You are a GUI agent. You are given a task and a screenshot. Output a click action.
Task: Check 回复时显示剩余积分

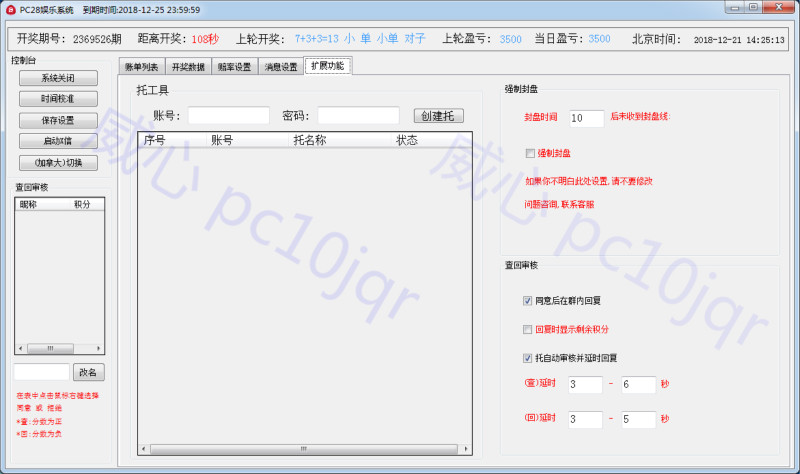pyautogui.click(x=528, y=330)
